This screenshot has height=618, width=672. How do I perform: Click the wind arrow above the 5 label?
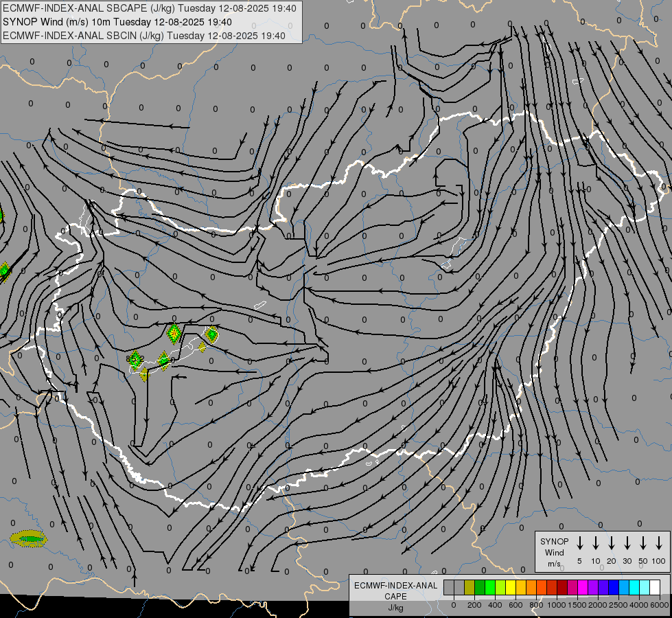click(579, 543)
